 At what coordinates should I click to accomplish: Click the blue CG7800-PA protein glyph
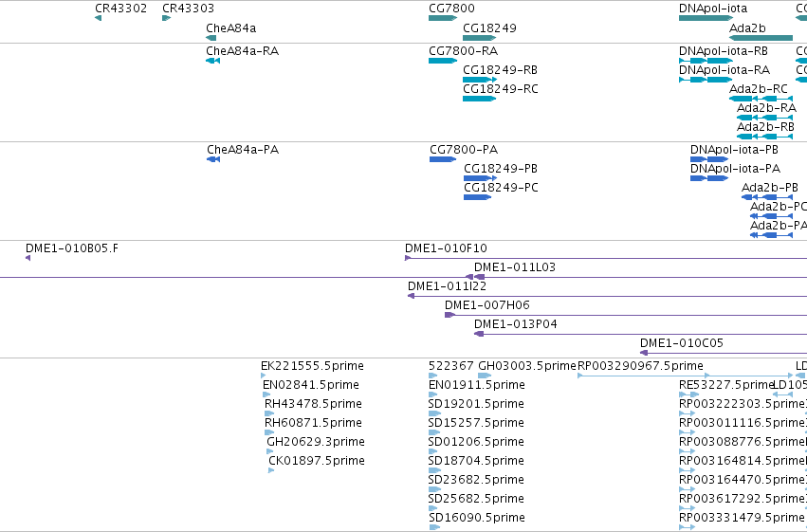tap(443, 159)
